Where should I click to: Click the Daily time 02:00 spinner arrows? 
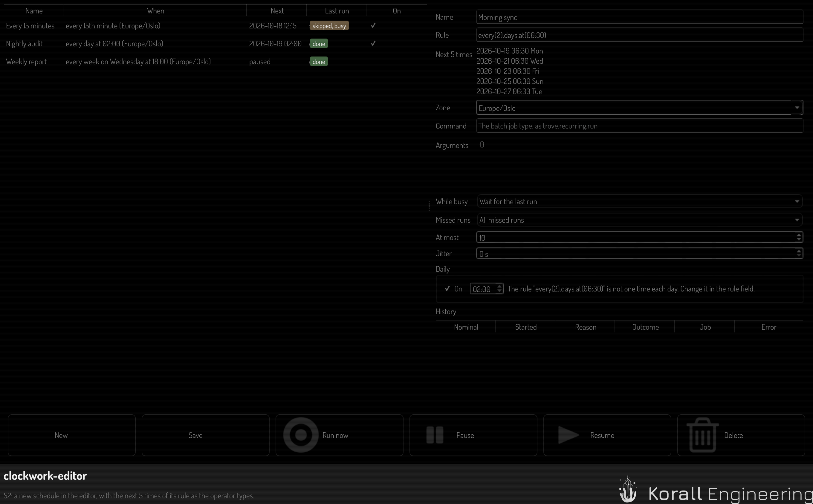tap(499, 288)
